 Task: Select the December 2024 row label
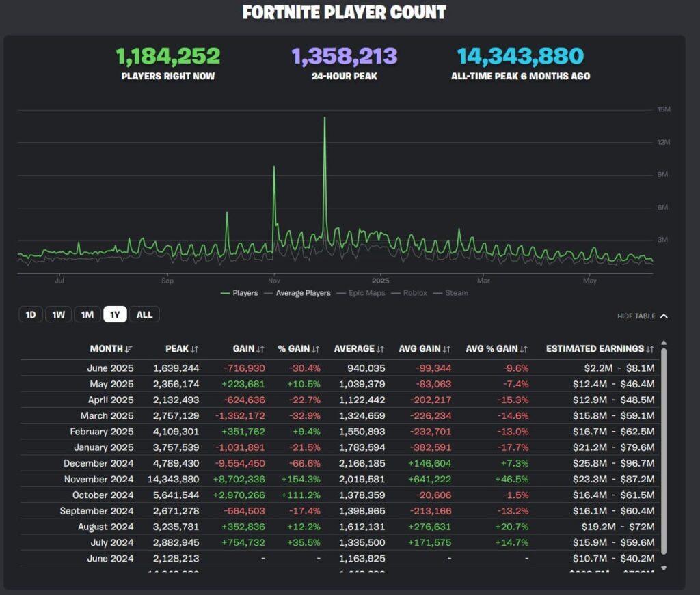tap(98, 463)
